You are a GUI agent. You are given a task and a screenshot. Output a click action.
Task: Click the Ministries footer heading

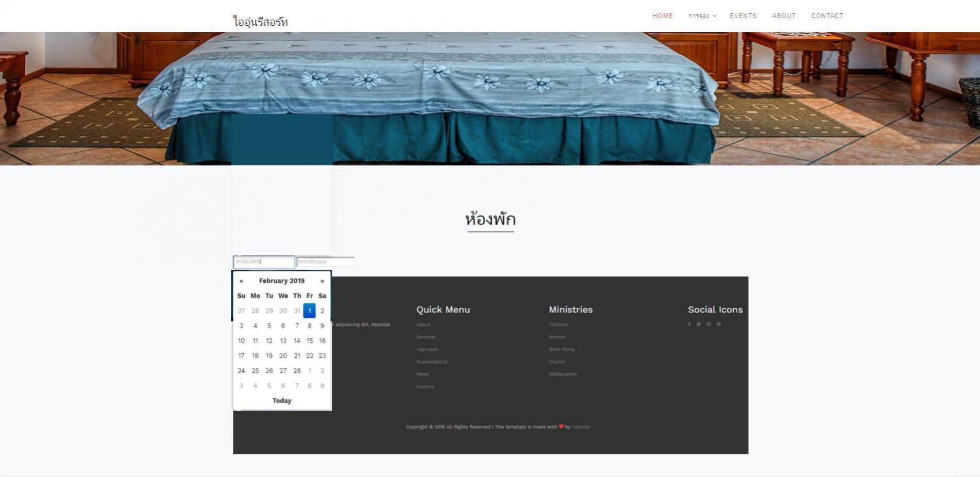coord(571,310)
